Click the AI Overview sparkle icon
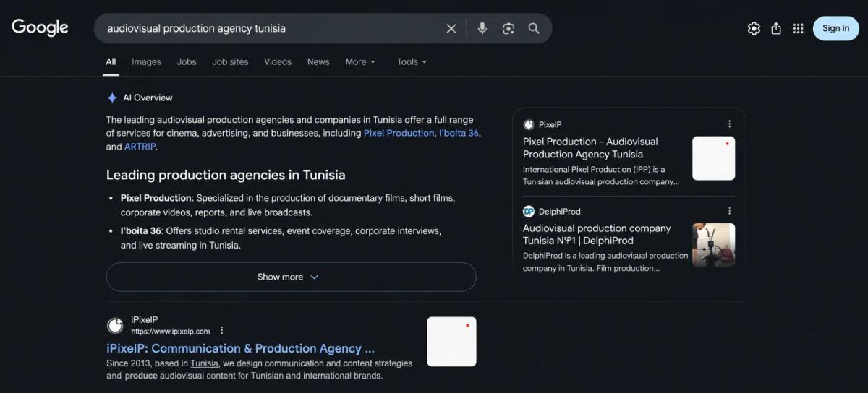The height and width of the screenshot is (393, 868). [112, 98]
